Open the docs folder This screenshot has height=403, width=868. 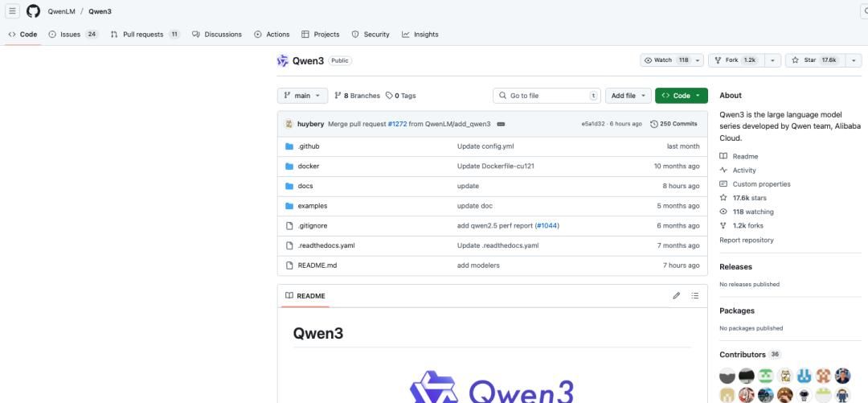(x=305, y=187)
